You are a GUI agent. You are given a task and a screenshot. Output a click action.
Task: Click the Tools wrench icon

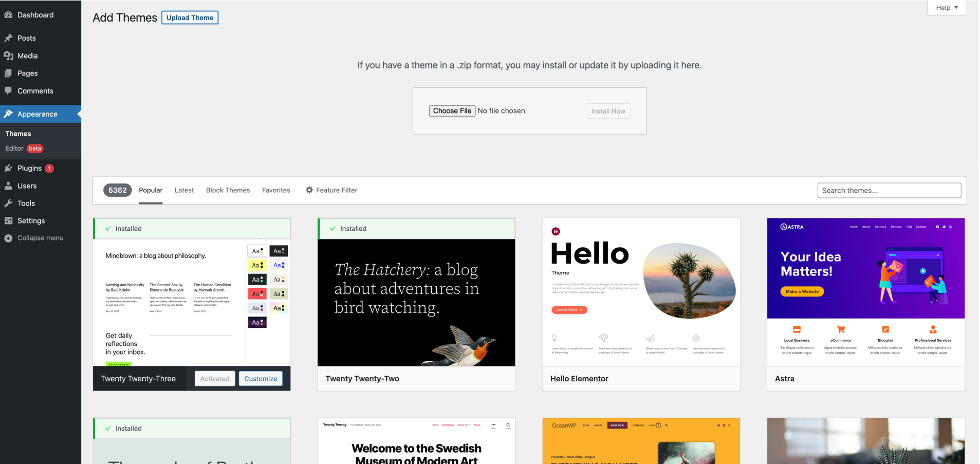(x=8, y=203)
